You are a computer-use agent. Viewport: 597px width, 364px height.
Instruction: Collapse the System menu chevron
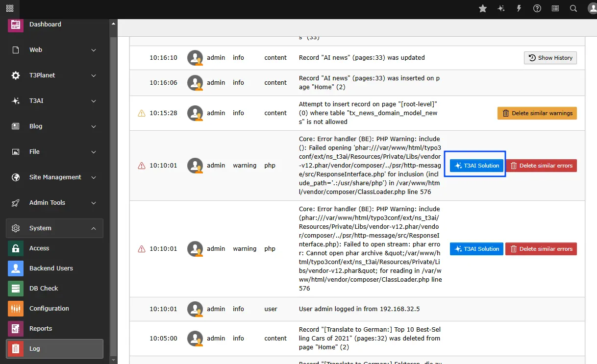pyautogui.click(x=94, y=228)
